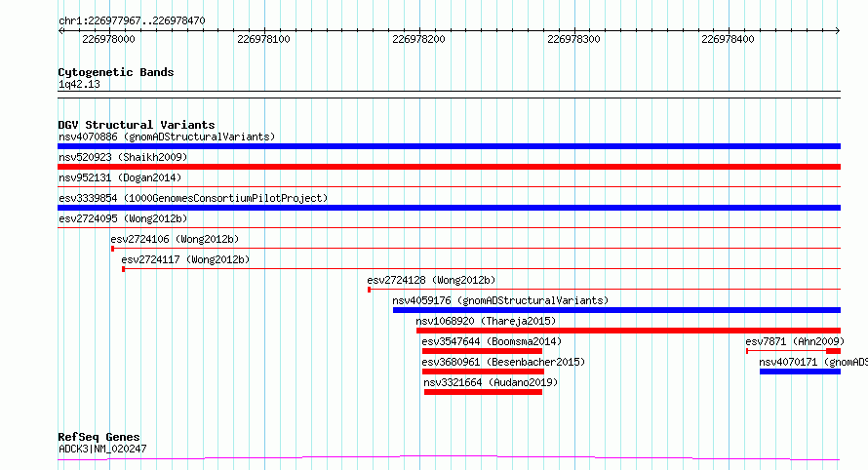The width and height of the screenshot is (868, 470).
Task: Open nsv1068920 (Thareja2015) label
Action: tap(486, 321)
